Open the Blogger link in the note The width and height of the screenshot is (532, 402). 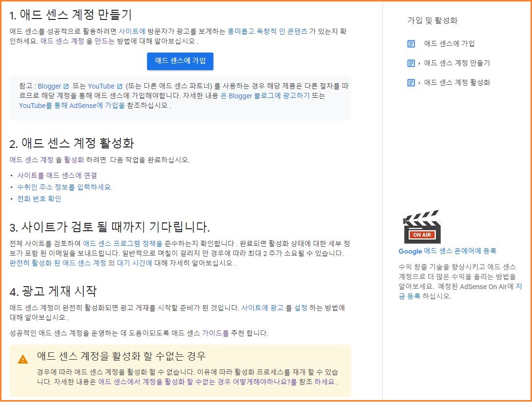(49, 86)
